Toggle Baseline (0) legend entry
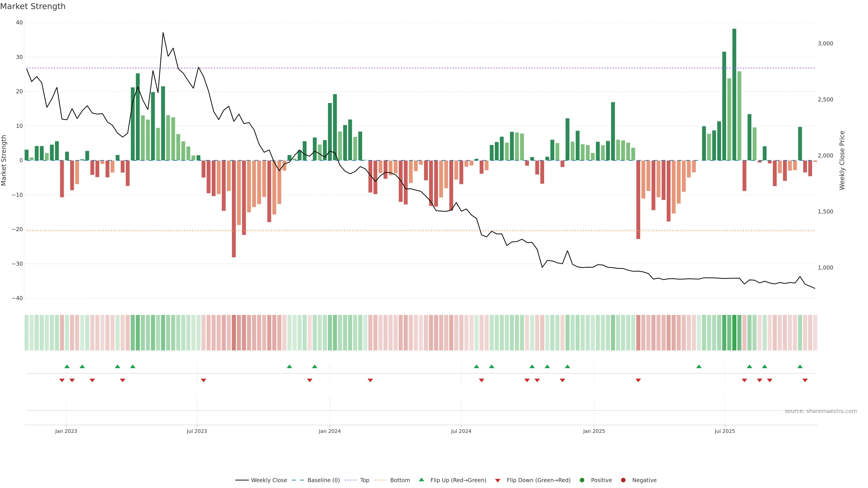868x488 pixels. point(323,480)
